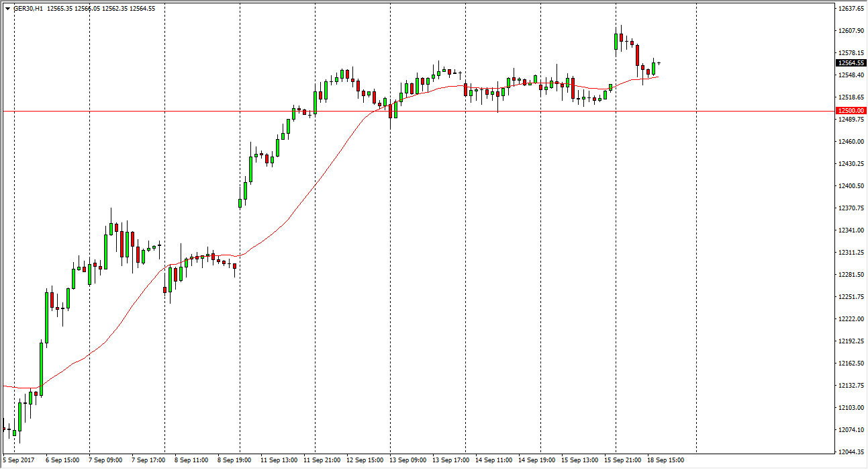The height and width of the screenshot is (469, 868).
Task: Click the 12430.25 price scale value
Action: (x=851, y=164)
